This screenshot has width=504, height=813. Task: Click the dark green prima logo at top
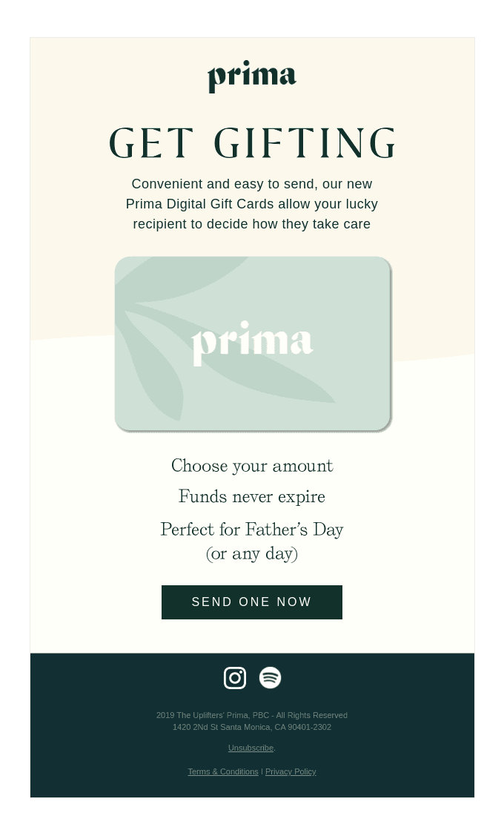[x=252, y=76]
